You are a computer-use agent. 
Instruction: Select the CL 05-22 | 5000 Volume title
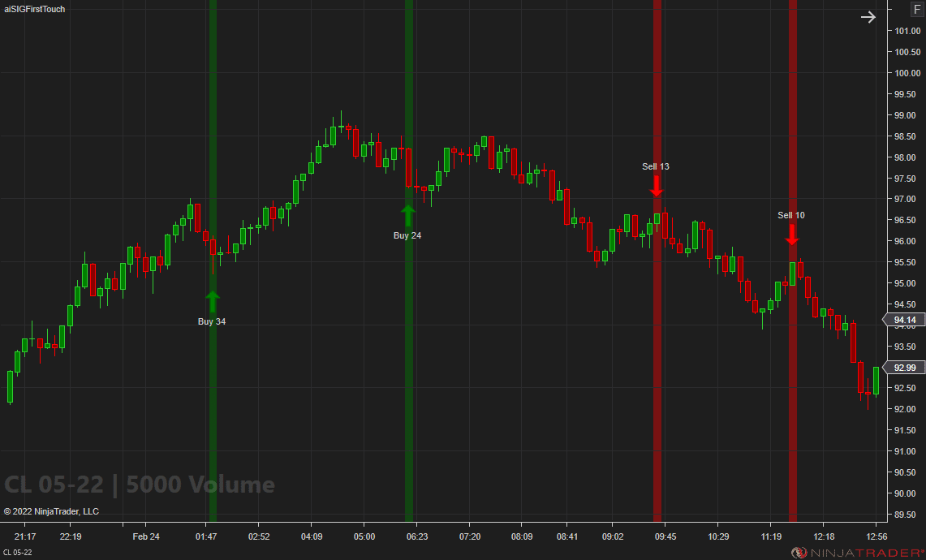coord(140,485)
